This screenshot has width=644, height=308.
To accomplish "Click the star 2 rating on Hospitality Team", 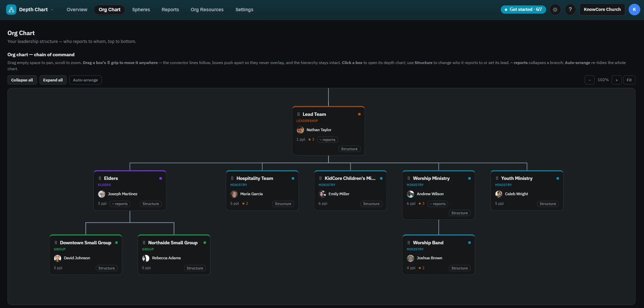I will tap(245, 203).
